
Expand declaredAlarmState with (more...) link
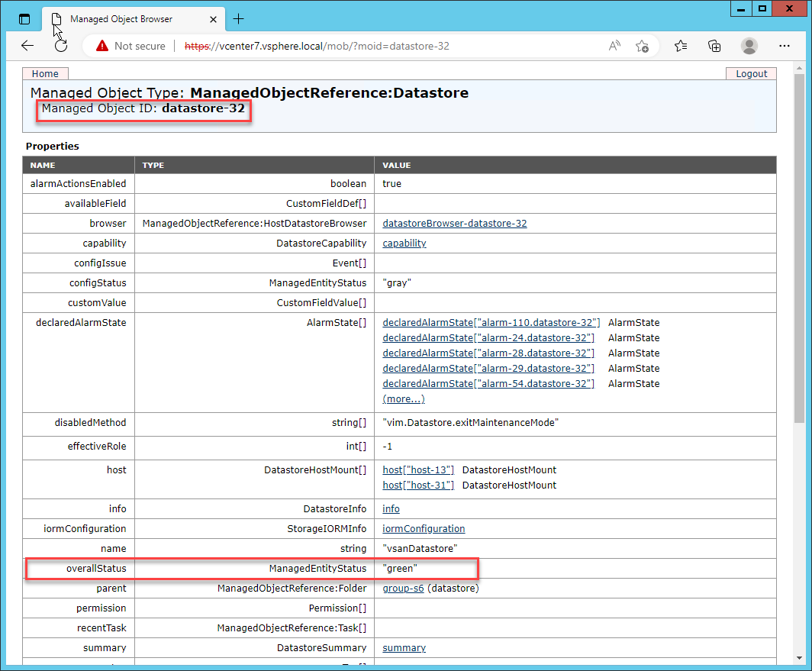tap(403, 399)
